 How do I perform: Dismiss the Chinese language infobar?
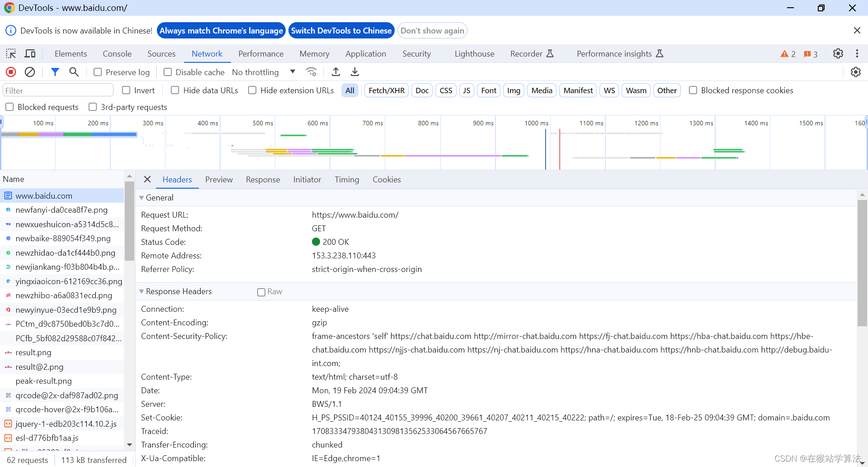857,30
